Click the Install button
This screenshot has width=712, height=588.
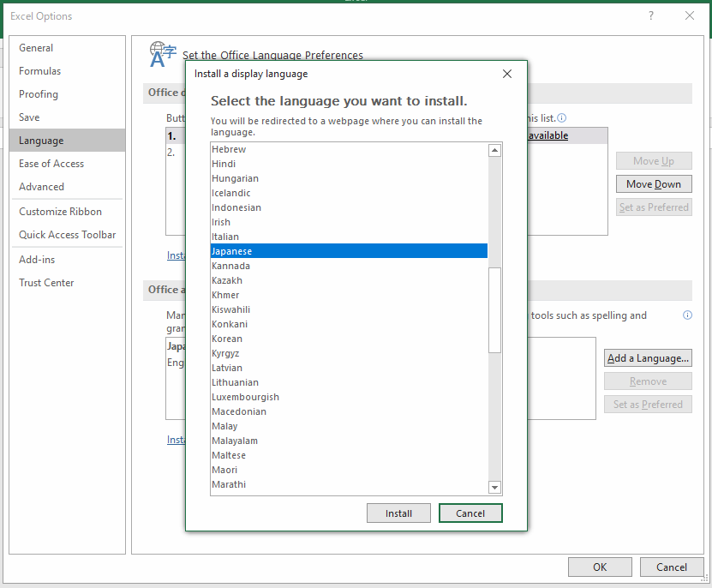(398, 513)
